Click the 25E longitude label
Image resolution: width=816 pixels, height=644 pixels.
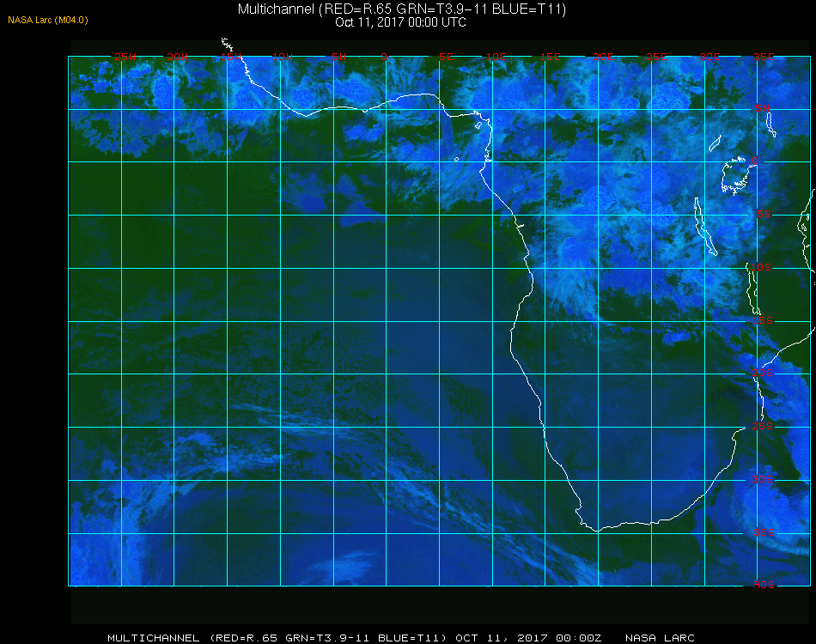[x=656, y=57]
